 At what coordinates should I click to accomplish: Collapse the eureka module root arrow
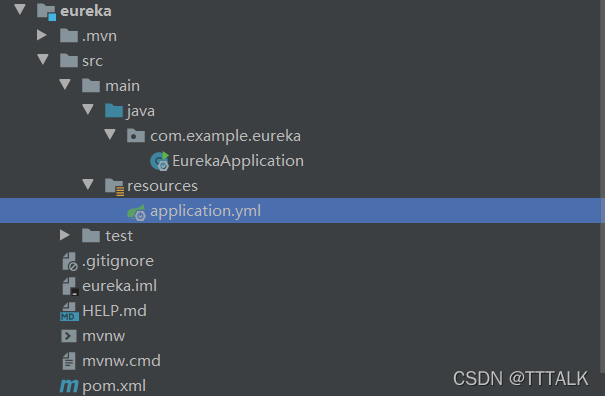tap(20, 9)
